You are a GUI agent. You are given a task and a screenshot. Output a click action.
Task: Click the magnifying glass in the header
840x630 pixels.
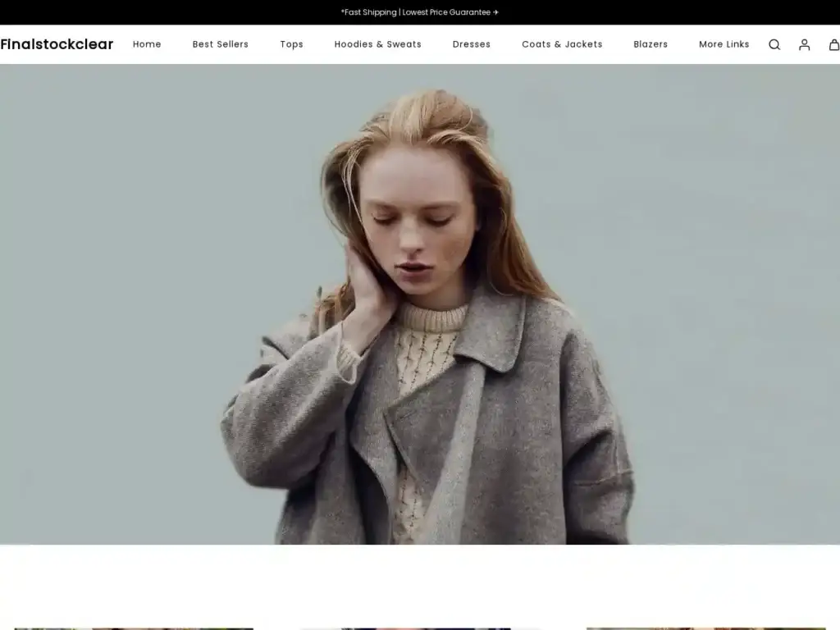coord(774,44)
